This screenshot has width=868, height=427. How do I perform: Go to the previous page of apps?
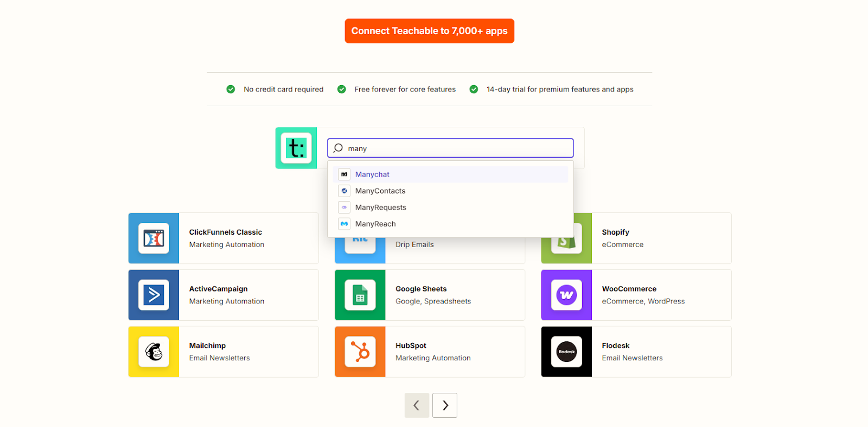pyautogui.click(x=417, y=405)
